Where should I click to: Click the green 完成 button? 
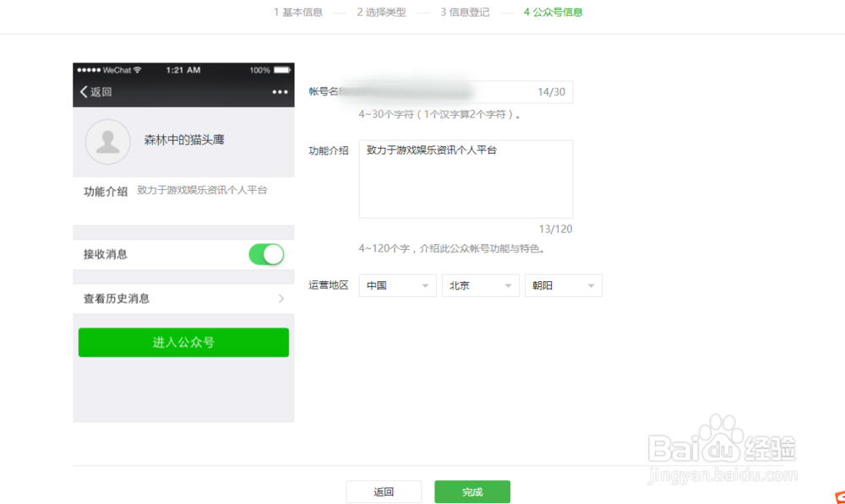[x=472, y=491]
